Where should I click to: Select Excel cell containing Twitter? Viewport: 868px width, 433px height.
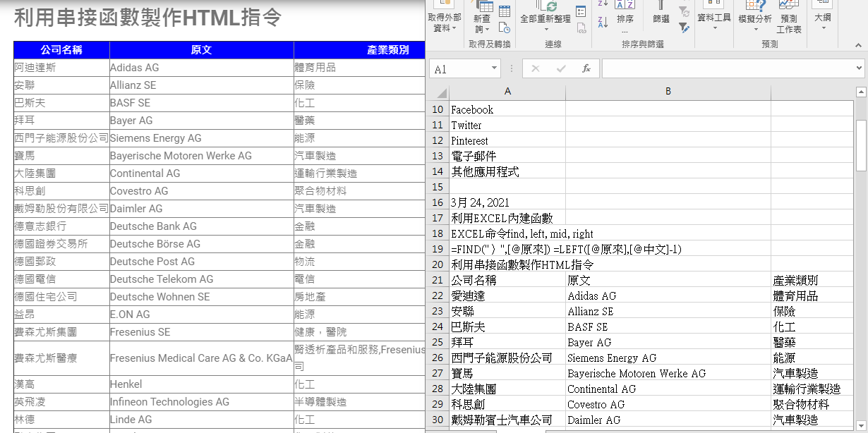(x=507, y=125)
